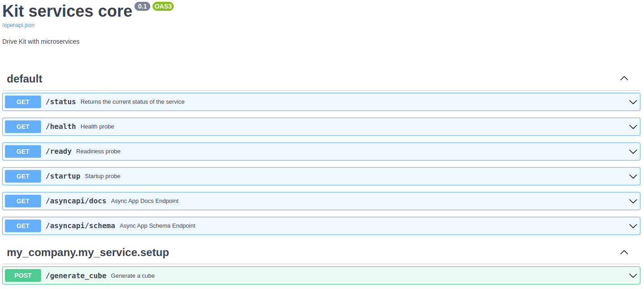Expand the /health endpoint arrow

point(633,127)
